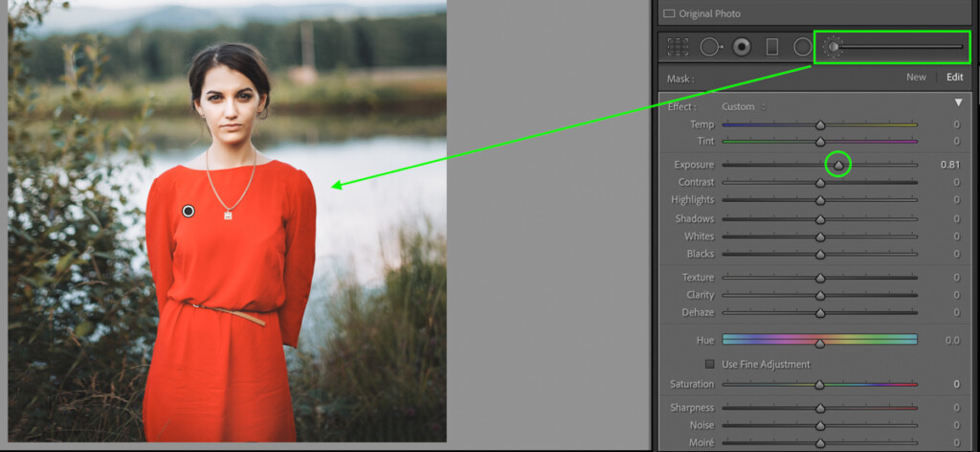The width and height of the screenshot is (980, 452).
Task: Click the Contrast value field
Action: click(x=956, y=183)
